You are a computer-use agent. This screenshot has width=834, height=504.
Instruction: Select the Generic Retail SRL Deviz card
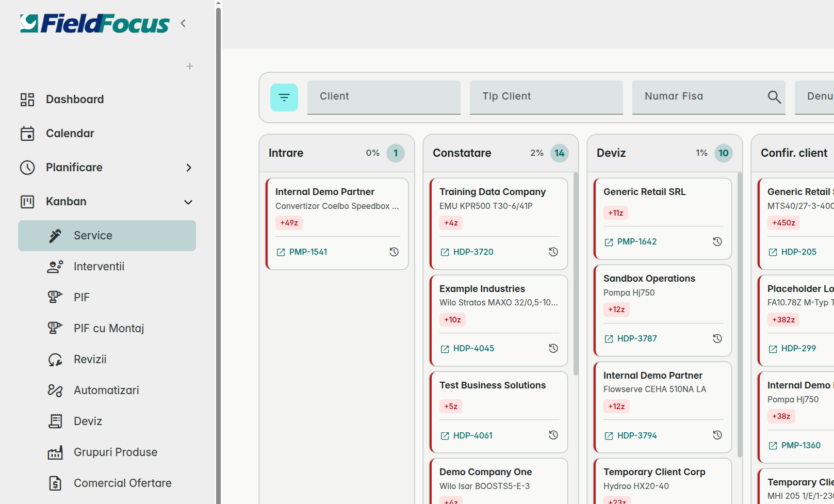[663, 219]
